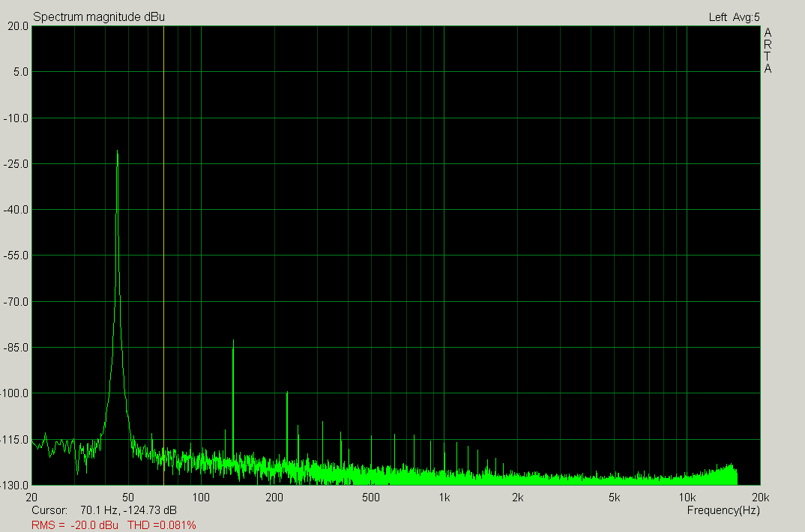805x532 pixels.
Task: Click the "5k" frequency axis label
Action: (614, 497)
